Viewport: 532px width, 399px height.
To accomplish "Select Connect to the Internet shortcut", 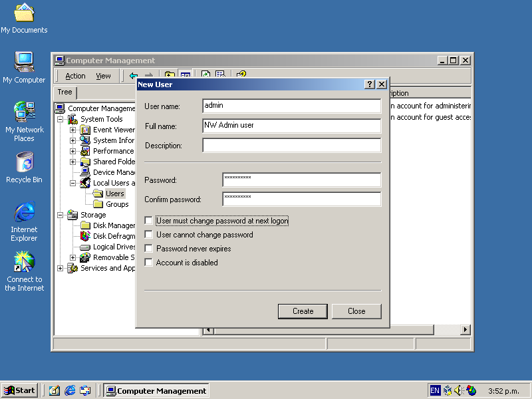I will [x=25, y=271].
